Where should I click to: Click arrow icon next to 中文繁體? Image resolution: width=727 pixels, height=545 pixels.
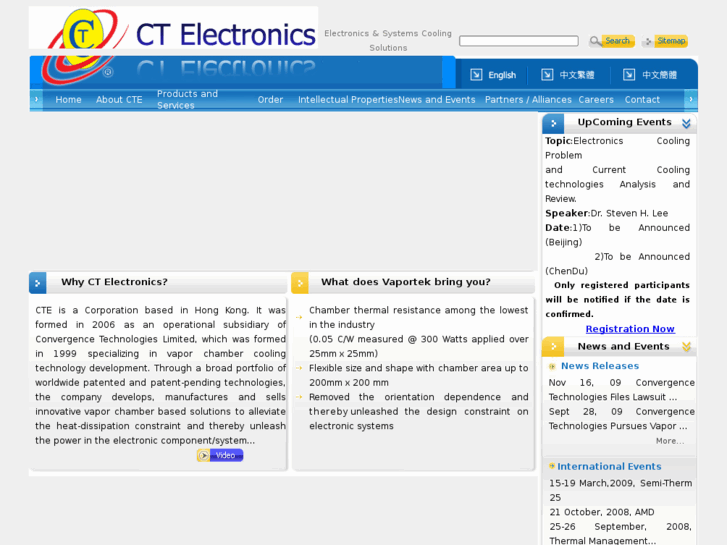click(547, 75)
